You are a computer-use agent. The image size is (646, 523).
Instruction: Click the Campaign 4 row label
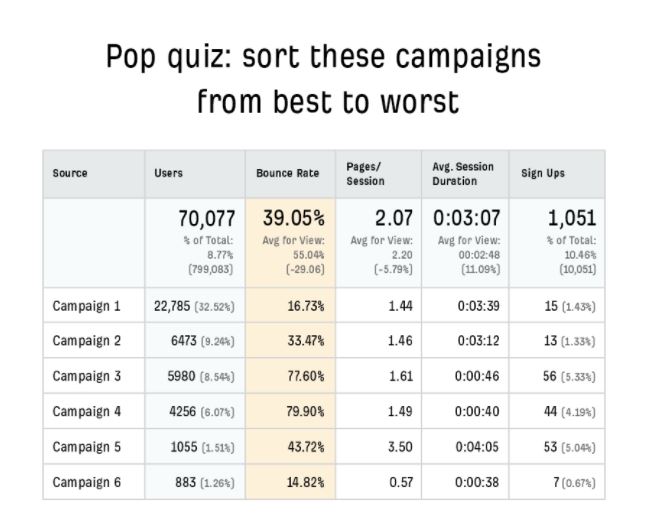pos(86,411)
